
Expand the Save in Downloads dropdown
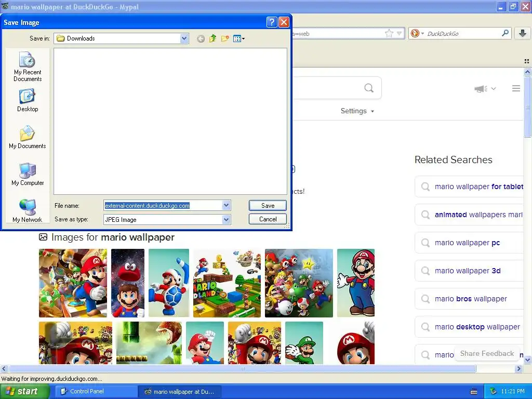[x=184, y=38]
